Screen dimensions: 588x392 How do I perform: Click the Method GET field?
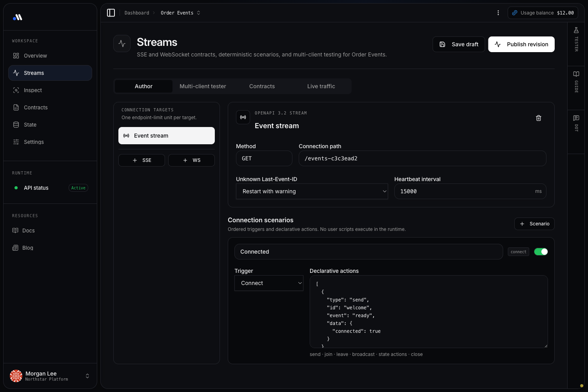tap(264, 158)
